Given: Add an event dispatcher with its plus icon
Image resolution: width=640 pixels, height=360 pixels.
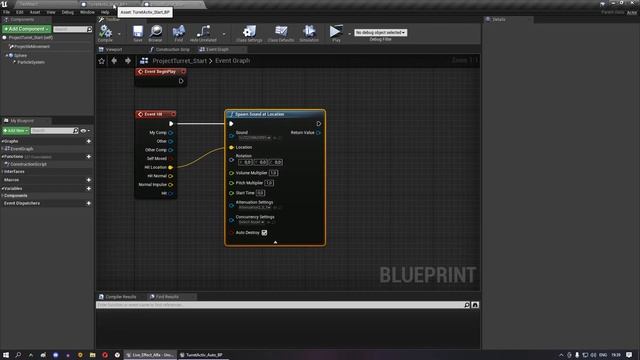Looking at the screenshot, I should tap(89, 203).
